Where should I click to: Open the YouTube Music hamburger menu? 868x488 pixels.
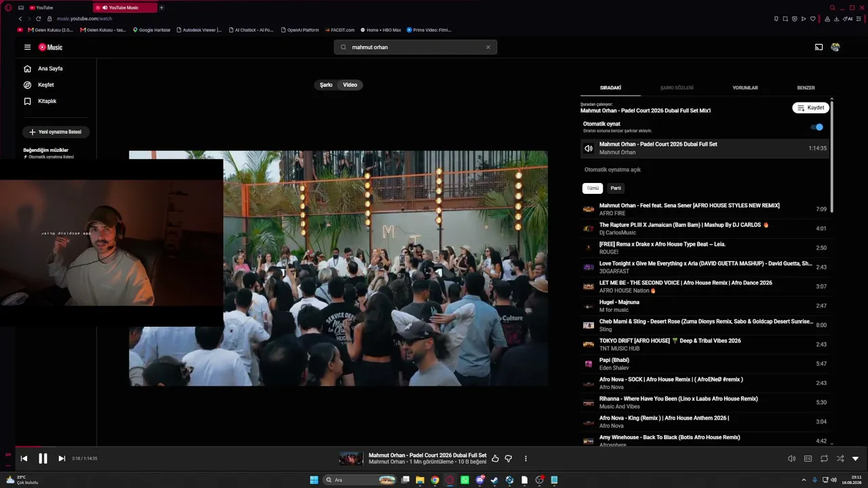[27, 47]
